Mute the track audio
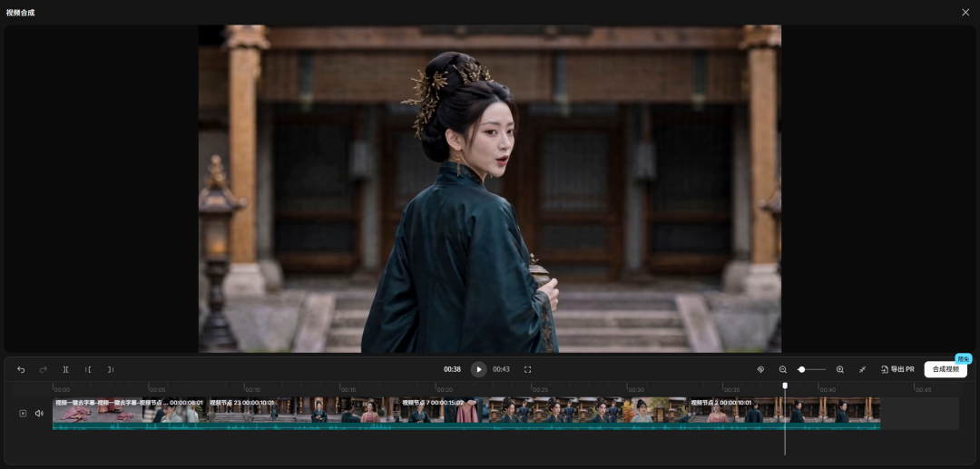 pos(39,414)
